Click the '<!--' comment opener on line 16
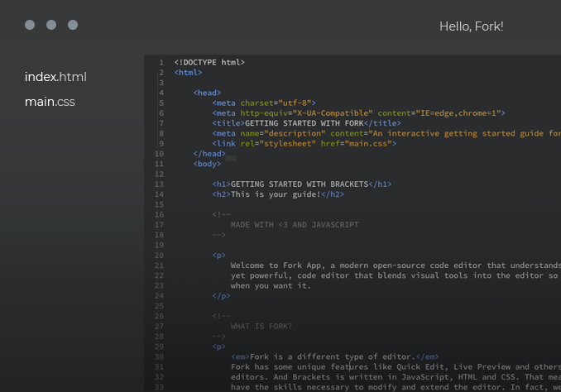This screenshot has width=561, height=392. (x=222, y=215)
